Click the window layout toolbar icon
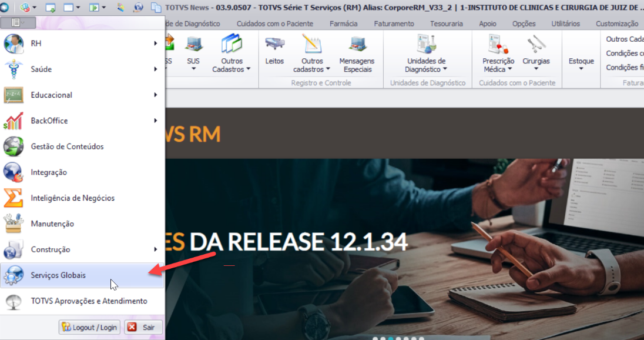 click(68, 8)
